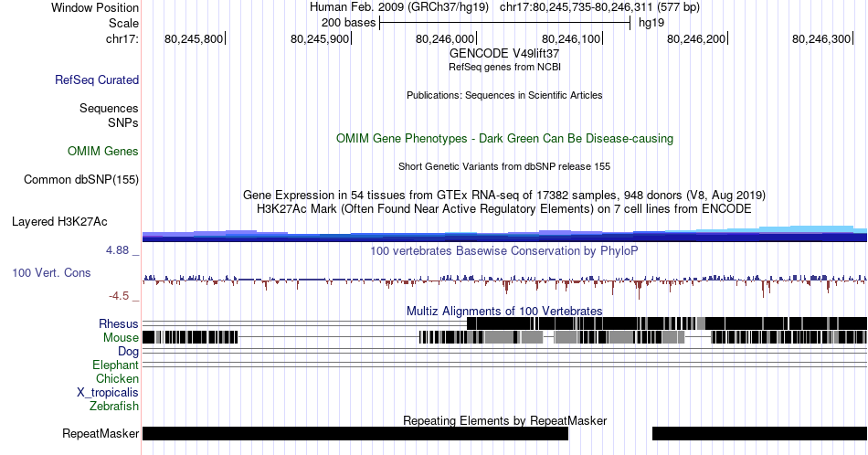
Task: Click the right RepeatMasker black block
Action: (x=759, y=433)
